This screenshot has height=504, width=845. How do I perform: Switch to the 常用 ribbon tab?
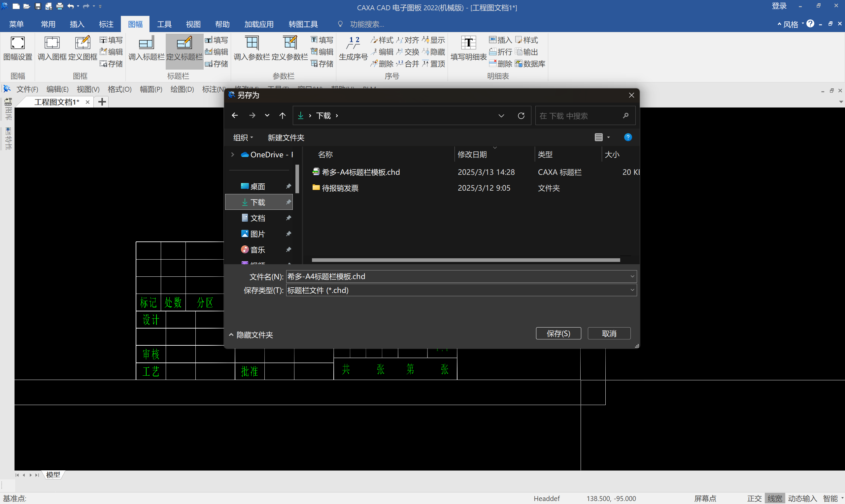point(48,24)
